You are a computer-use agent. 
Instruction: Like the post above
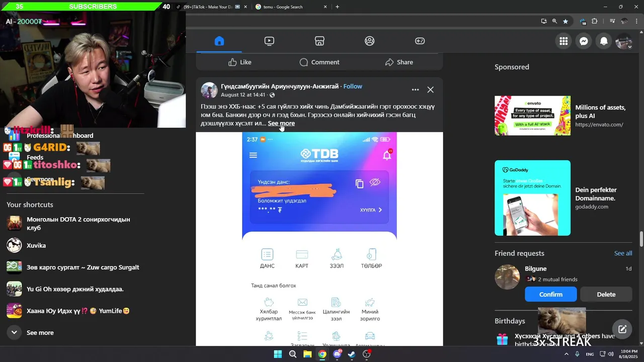pos(239,62)
